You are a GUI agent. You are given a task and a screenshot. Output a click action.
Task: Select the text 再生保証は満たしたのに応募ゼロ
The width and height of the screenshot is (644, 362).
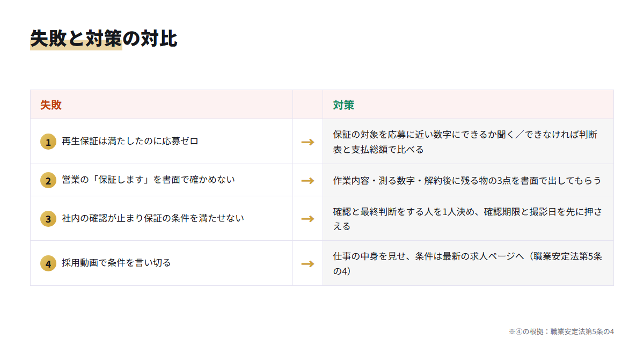(130, 142)
